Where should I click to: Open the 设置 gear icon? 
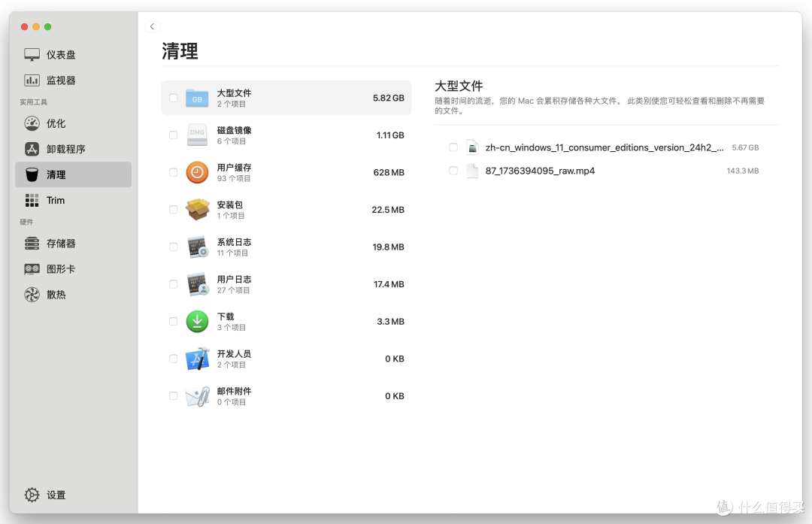coord(32,495)
